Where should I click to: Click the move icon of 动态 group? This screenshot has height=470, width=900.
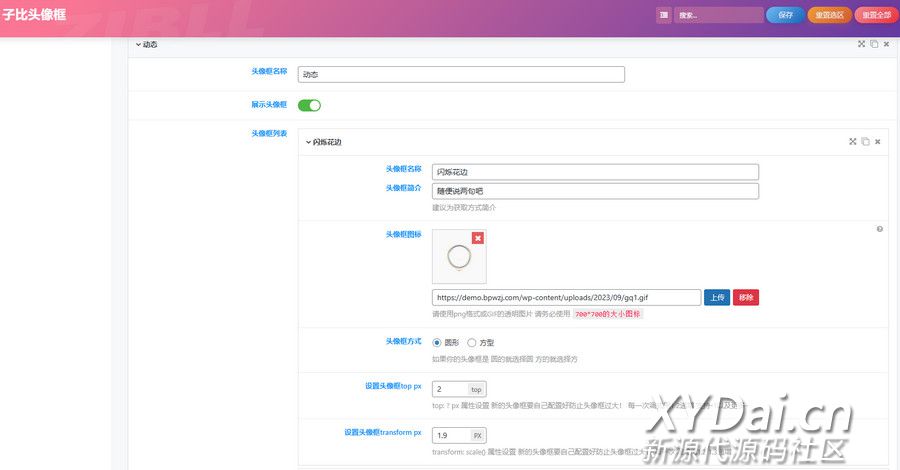(x=862, y=44)
